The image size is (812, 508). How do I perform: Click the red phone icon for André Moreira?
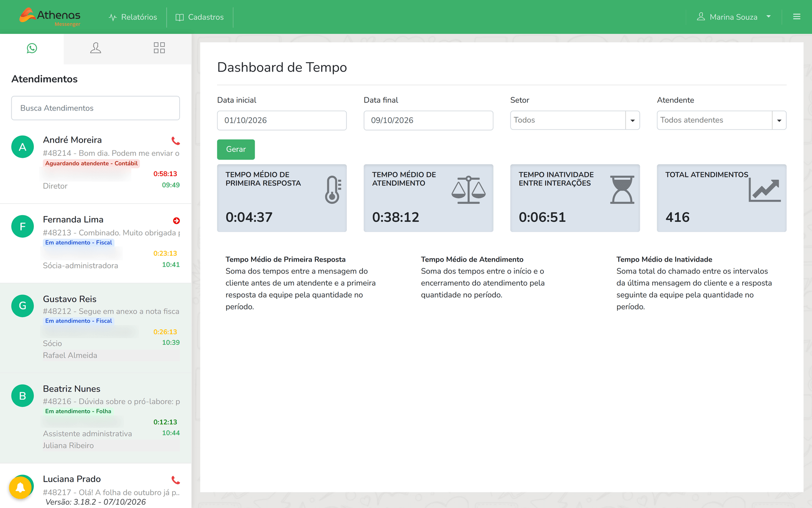tap(176, 141)
